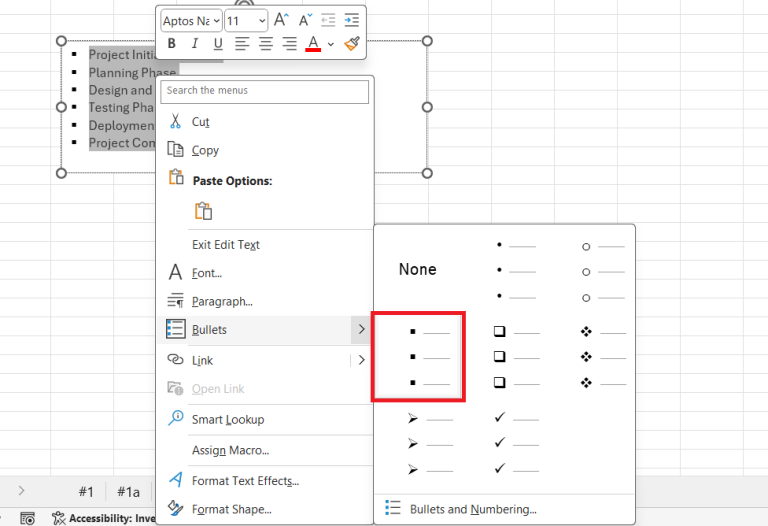Screen dimensions: 768x526
Task: Click the Format Painter brush icon
Action: [351, 44]
